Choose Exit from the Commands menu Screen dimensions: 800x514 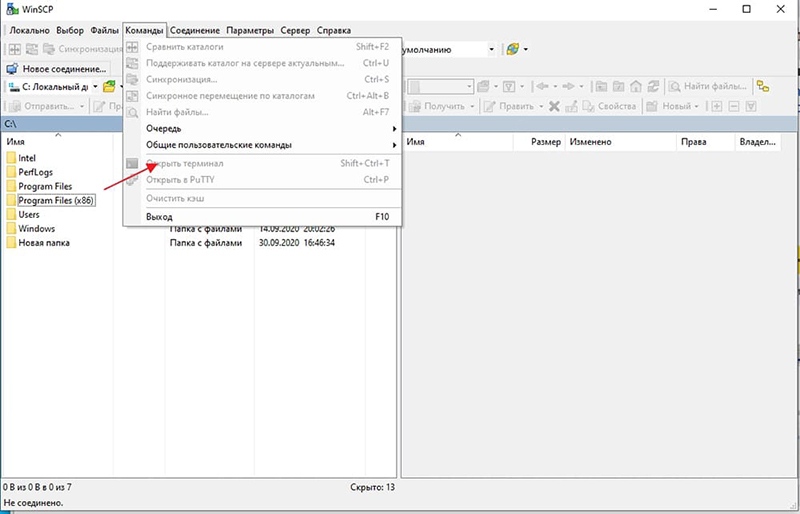click(159, 217)
